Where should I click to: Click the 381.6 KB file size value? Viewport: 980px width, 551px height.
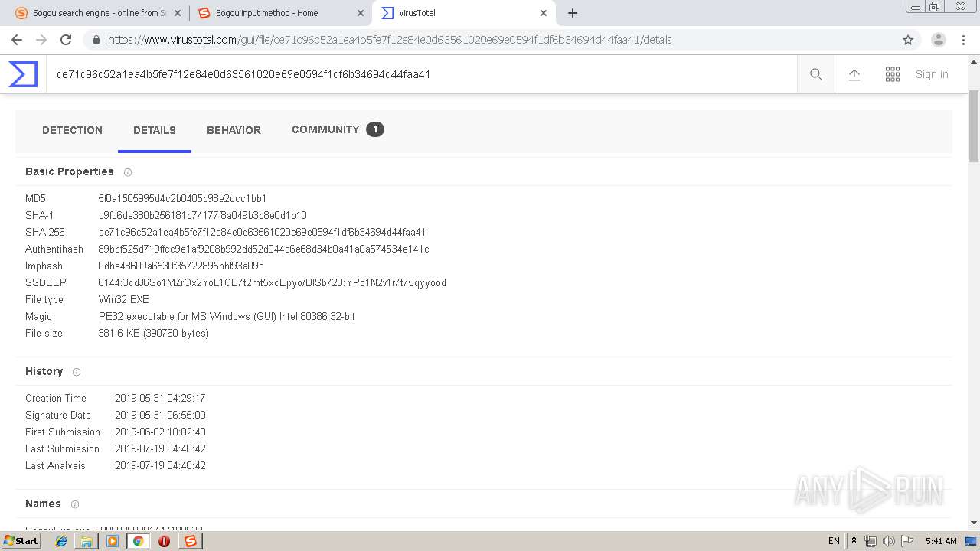coord(153,333)
